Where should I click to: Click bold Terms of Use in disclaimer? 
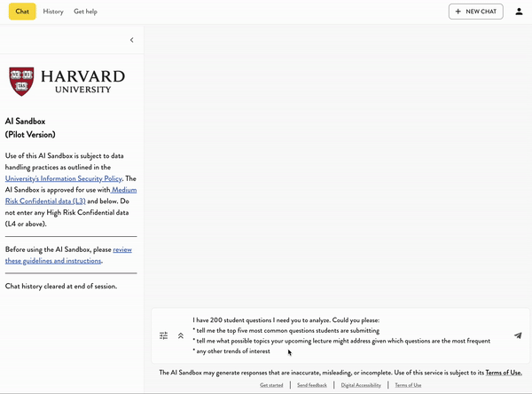[503, 373]
